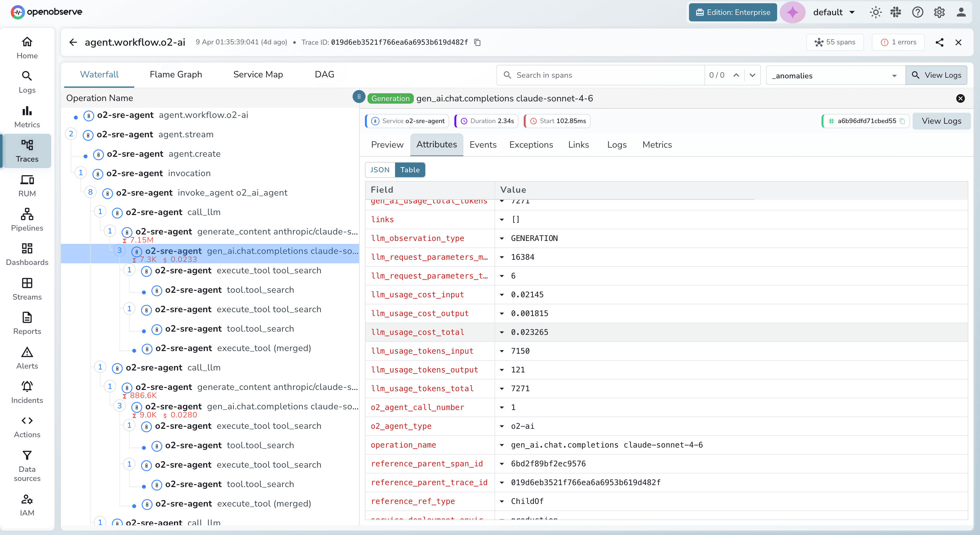The width and height of the screenshot is (980, 535).
Task: Open the Service Map tab
Action: 258,74
